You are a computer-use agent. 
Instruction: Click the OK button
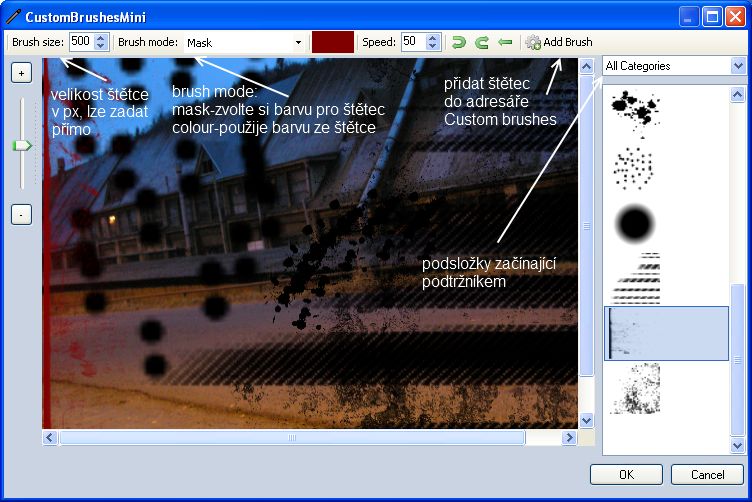626,474
